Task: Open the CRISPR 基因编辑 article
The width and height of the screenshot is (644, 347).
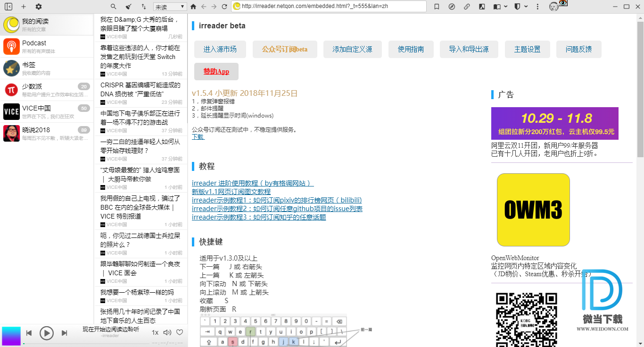Action: [x=141, y=93]
